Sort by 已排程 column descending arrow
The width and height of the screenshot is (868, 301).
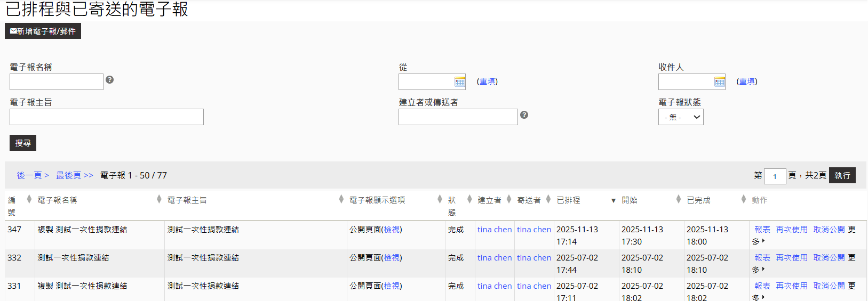click(613, 200)
